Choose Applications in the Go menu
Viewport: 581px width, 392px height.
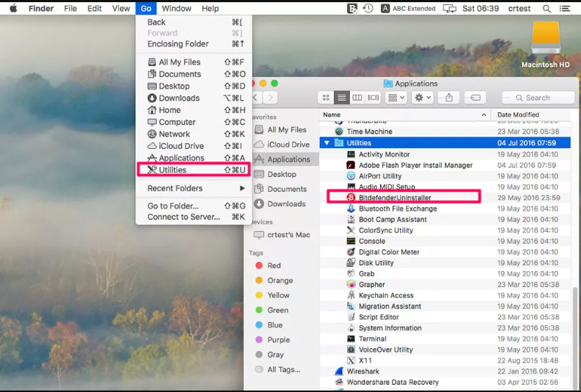(x=194, y=158)
